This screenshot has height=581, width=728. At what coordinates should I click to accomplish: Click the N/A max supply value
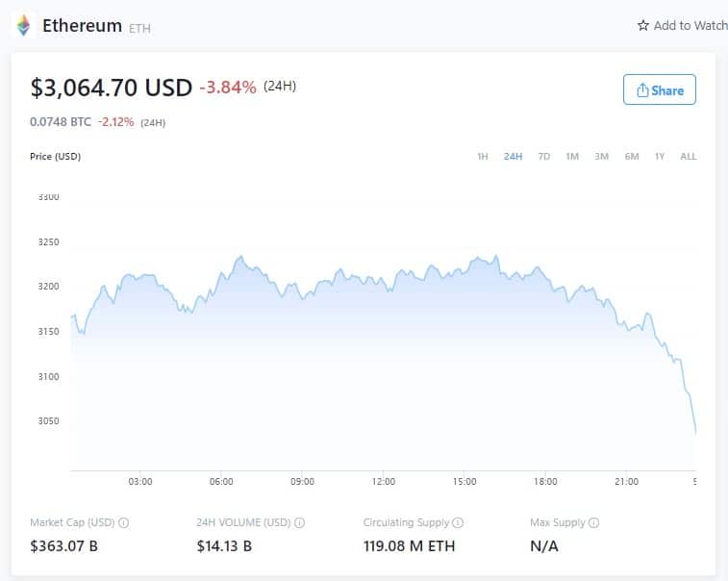544,546
